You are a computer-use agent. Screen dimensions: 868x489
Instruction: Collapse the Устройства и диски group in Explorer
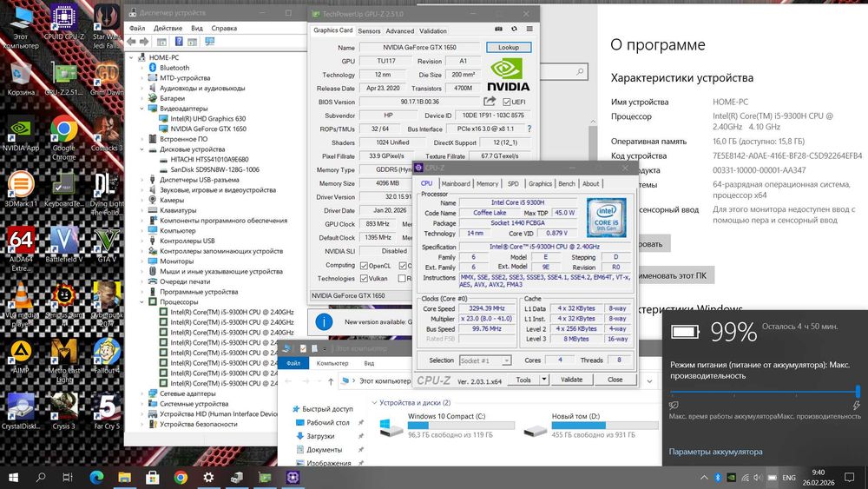tap(374, 403)
